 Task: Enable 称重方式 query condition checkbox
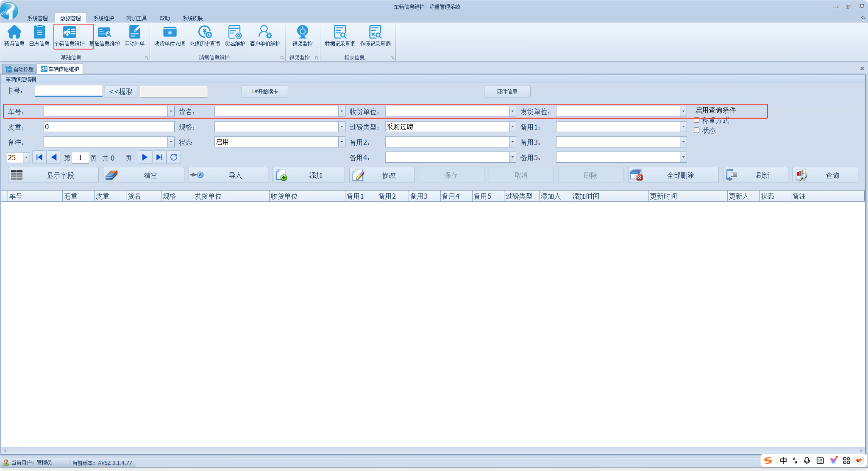pyautogui.click(x=696, y=120)
